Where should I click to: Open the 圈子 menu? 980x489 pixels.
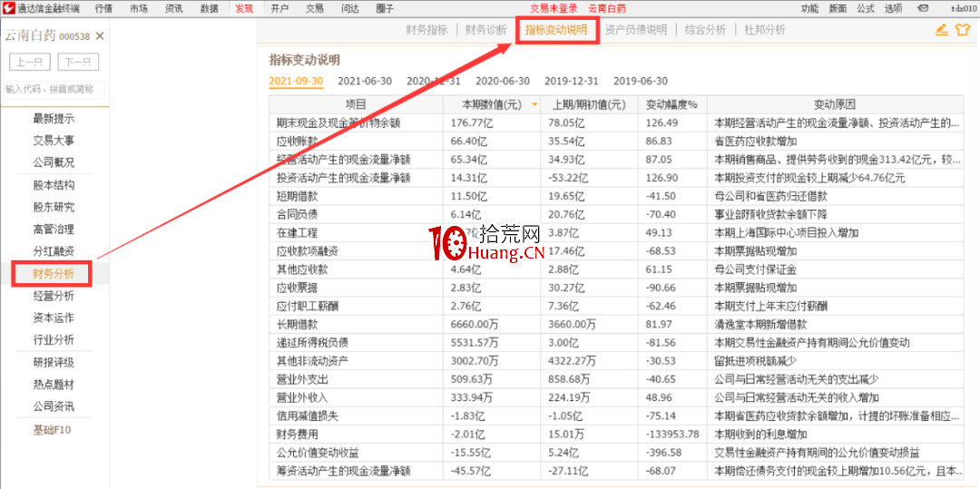point(385,9)
